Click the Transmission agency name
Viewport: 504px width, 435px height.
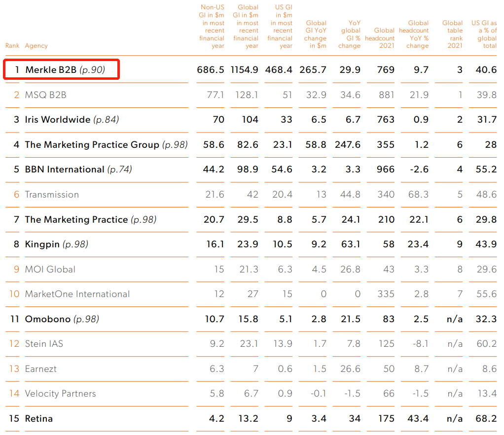[52, 195]
